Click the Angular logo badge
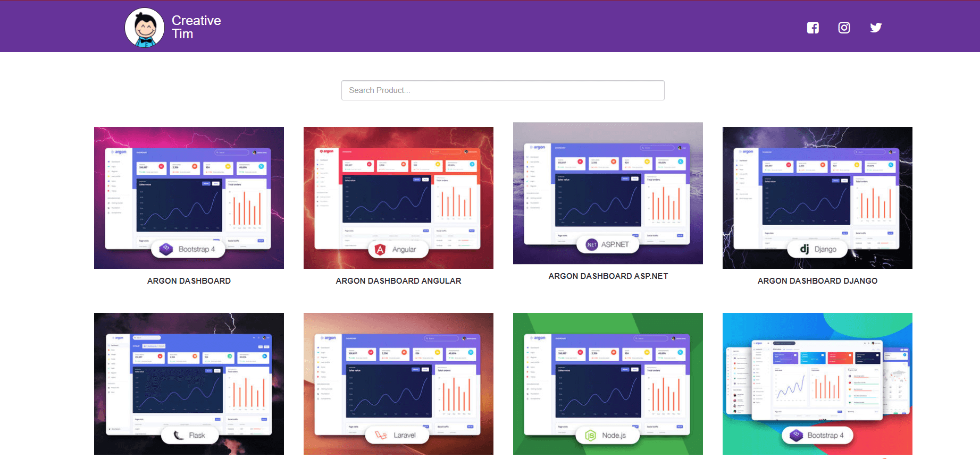 tap(398, 249)
